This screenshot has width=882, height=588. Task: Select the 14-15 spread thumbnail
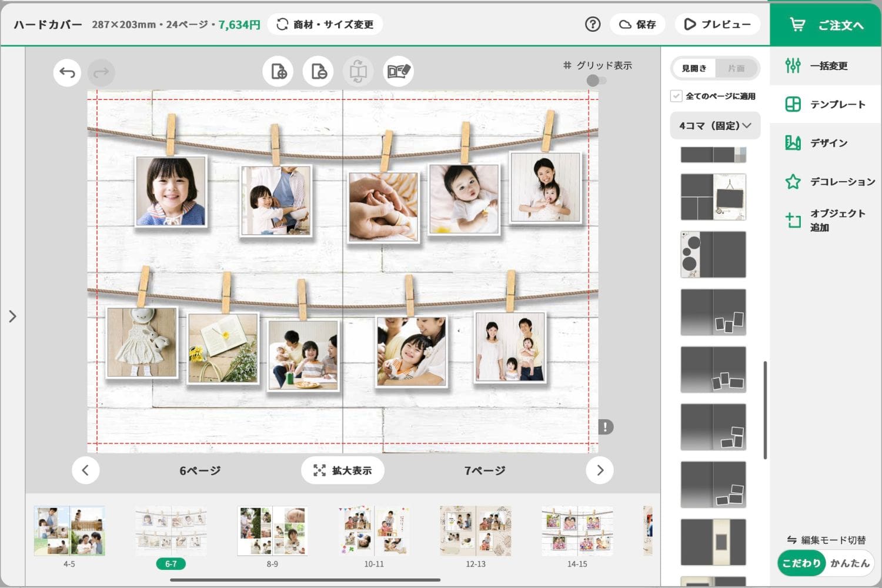577,530
